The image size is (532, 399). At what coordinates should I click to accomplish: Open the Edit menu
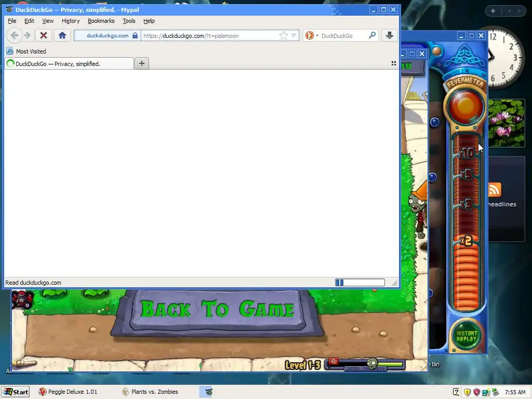point(29,21)
